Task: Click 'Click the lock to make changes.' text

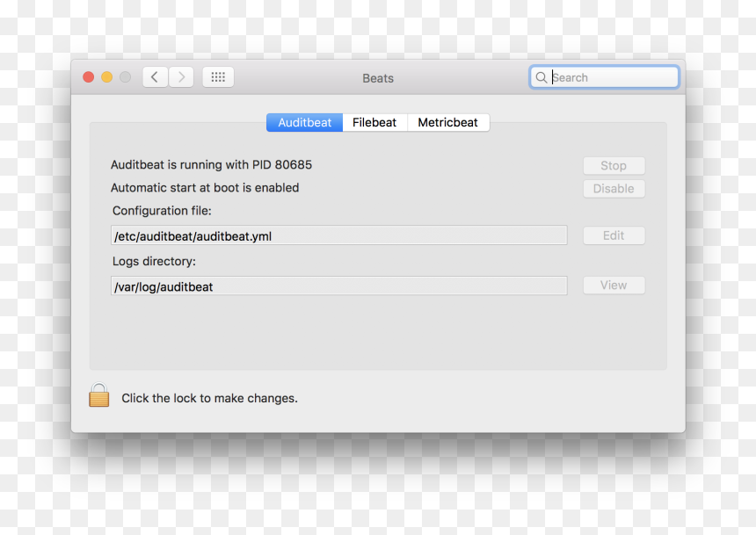Action: point(210,398)
